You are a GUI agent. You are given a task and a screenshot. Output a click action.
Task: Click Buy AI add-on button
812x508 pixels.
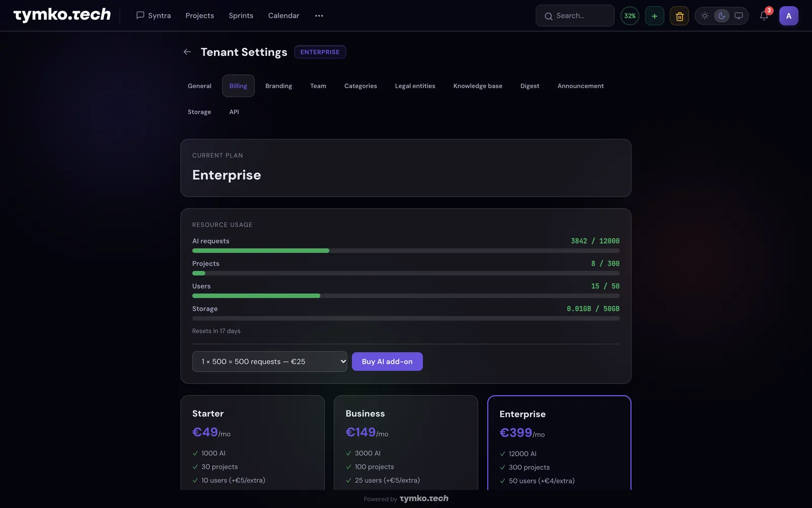click(x=387, y=362)
